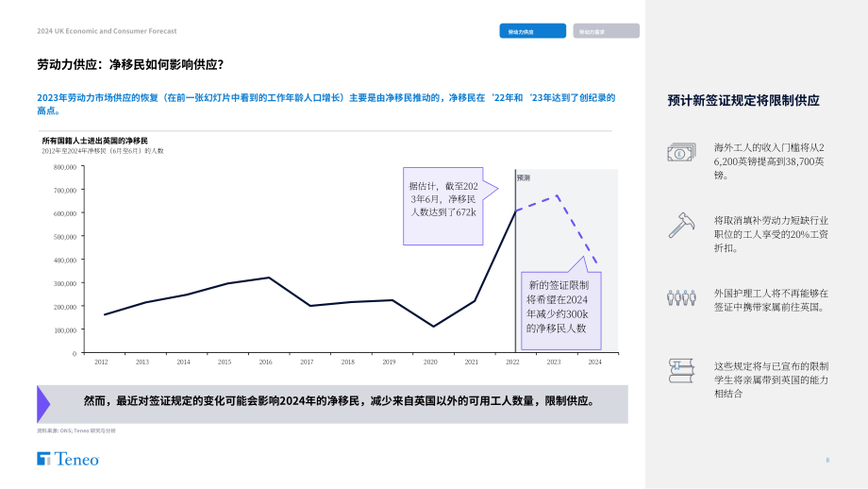Click the 2013 x-axis label

tap(142, 363)
